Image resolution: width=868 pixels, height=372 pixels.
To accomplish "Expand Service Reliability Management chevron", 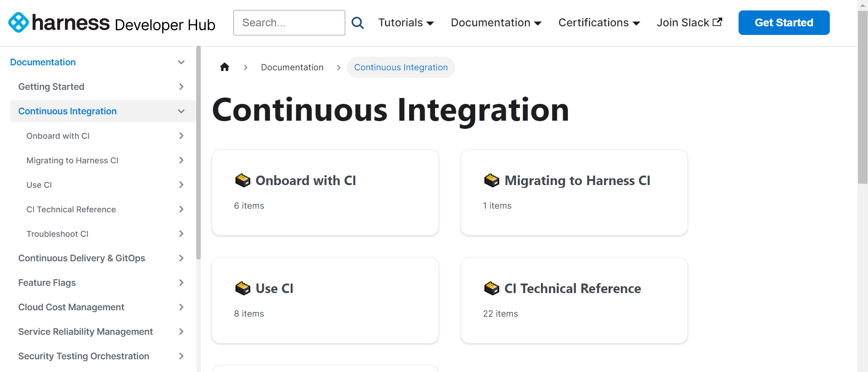I will (181, 332).
